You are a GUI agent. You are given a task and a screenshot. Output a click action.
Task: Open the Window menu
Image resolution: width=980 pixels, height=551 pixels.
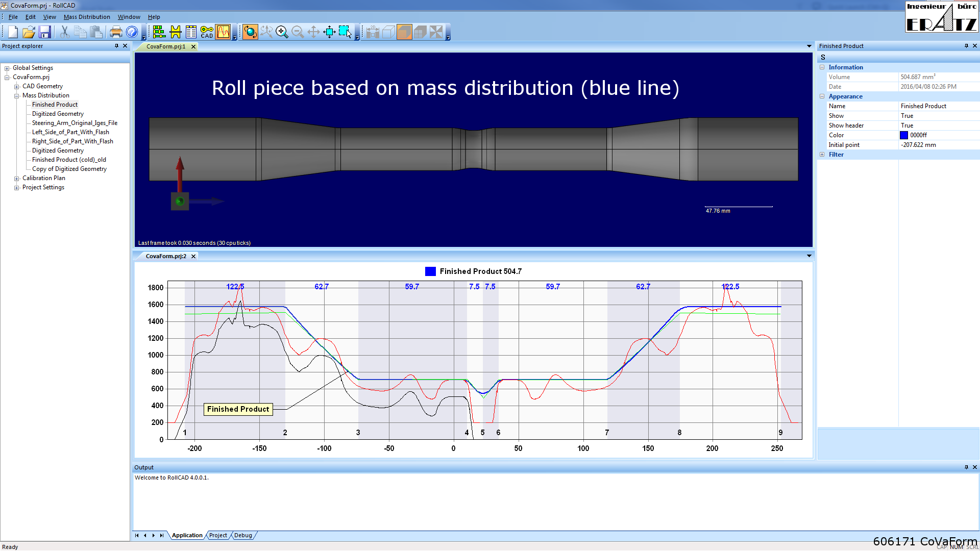point(129,17)
